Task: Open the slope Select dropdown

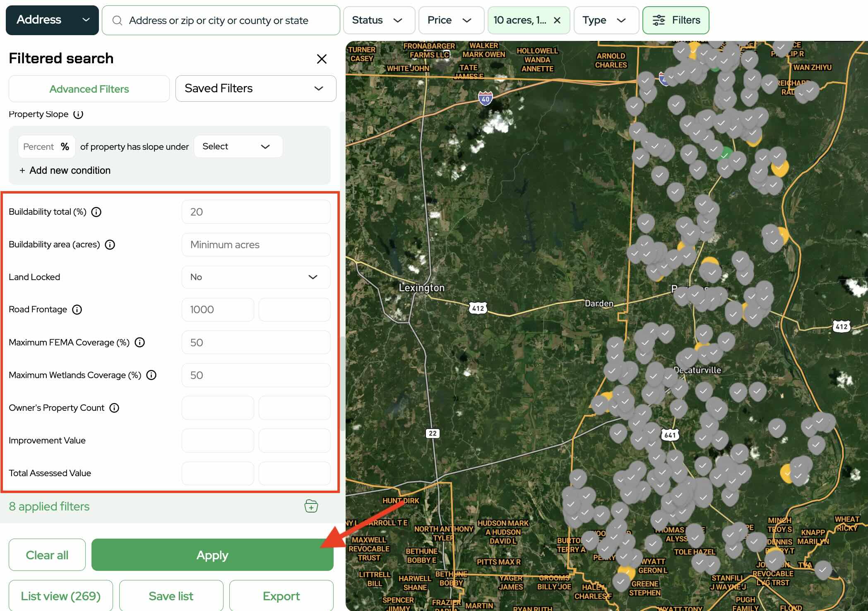Action: tap(238, 146)
